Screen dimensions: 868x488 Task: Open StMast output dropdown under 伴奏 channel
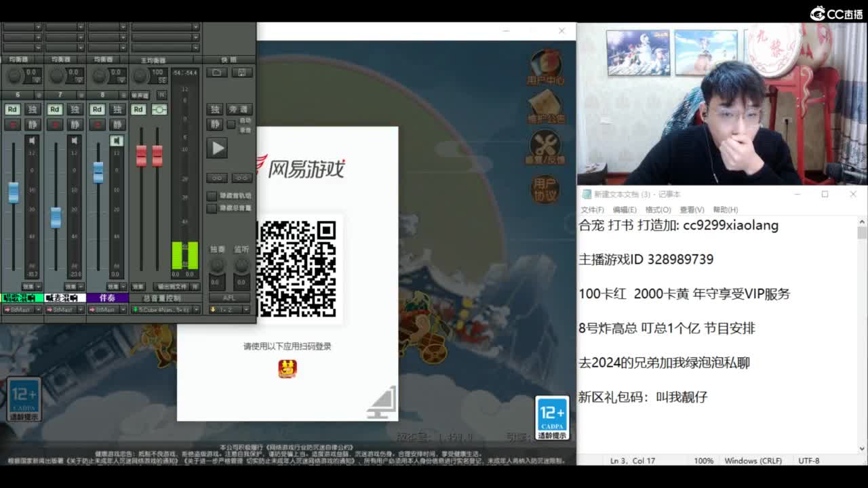tap(123, 310)
